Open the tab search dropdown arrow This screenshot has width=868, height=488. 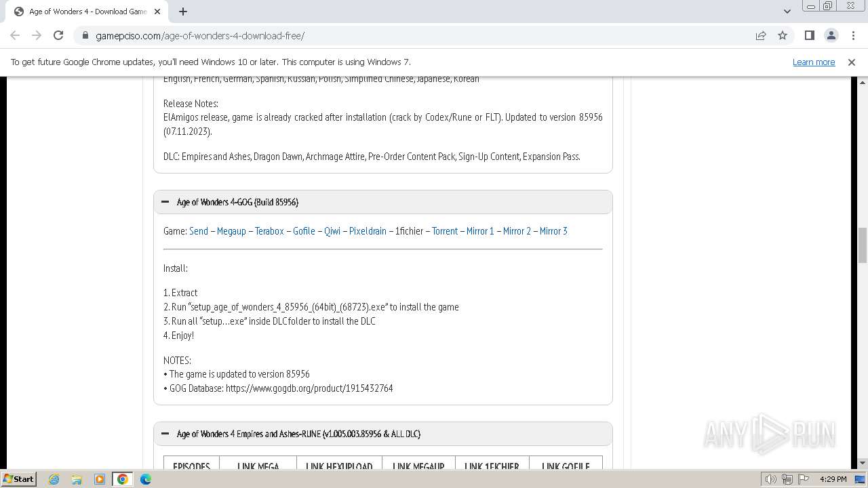point(787,12)
